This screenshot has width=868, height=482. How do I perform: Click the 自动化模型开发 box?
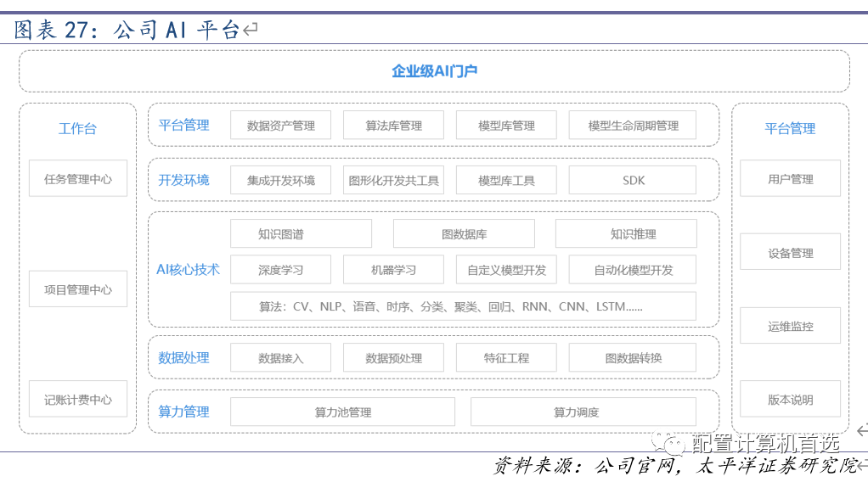click(x=633, y=270)
